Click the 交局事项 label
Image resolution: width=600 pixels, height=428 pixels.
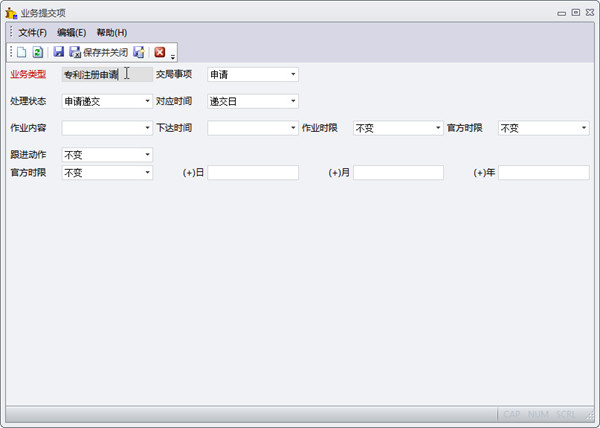[174, 74]
